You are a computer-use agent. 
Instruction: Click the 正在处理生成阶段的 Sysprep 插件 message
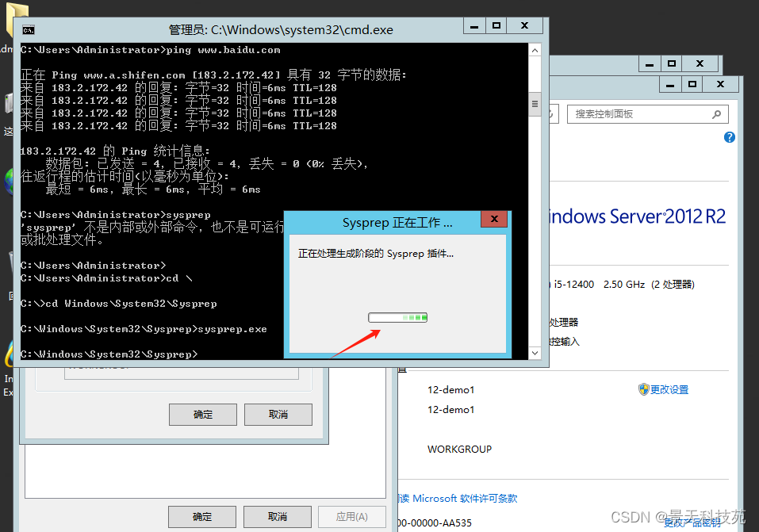pos(376,254)
